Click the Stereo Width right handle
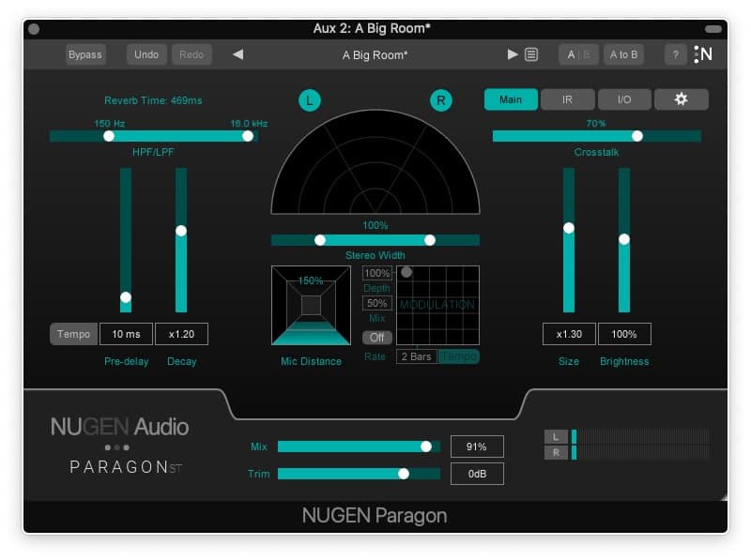Viewport: 751px width, 560px height. coord(430,240)
